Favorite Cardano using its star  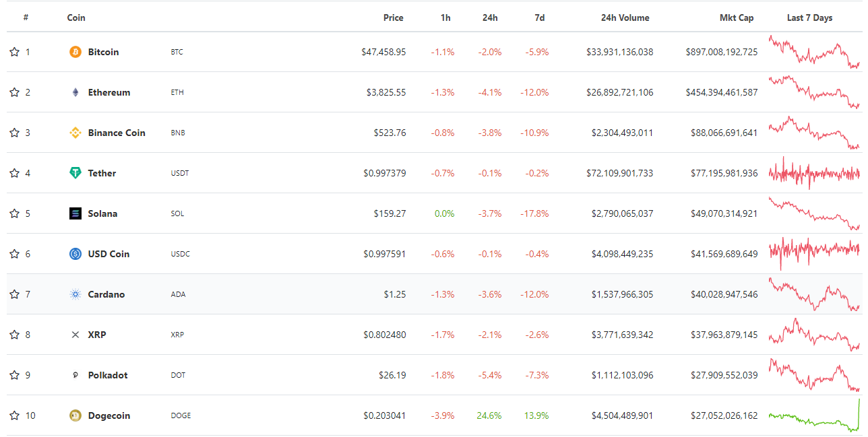[x=14, y=294]
